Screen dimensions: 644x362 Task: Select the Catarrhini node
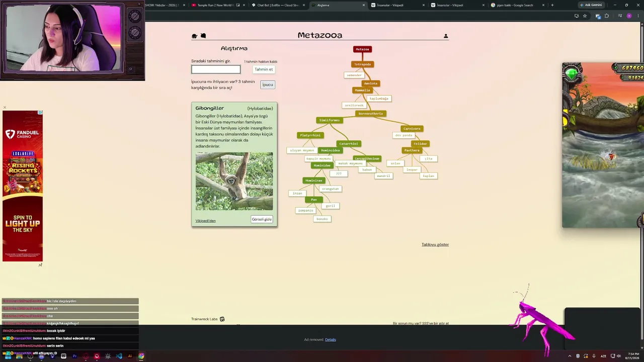click(348, 144)
